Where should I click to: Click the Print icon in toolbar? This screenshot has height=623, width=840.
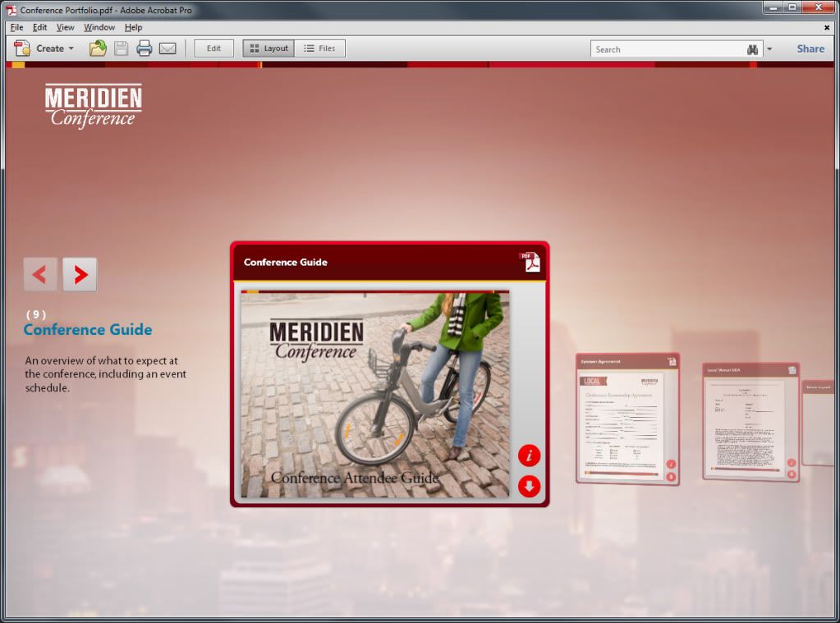(145, 48)
